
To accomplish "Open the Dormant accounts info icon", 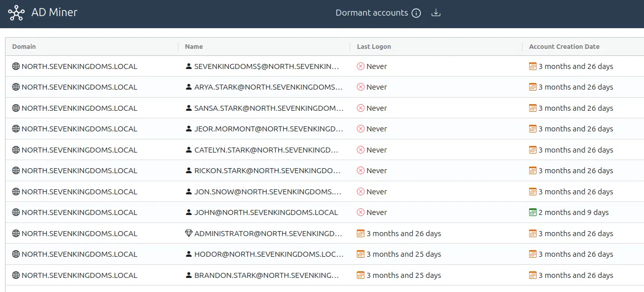I will (416, 13).
